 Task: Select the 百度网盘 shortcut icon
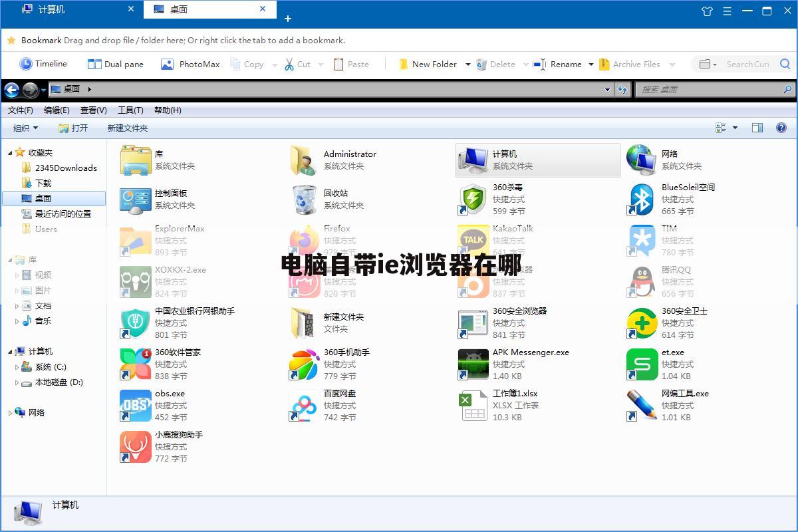click(x=305, y=406)
